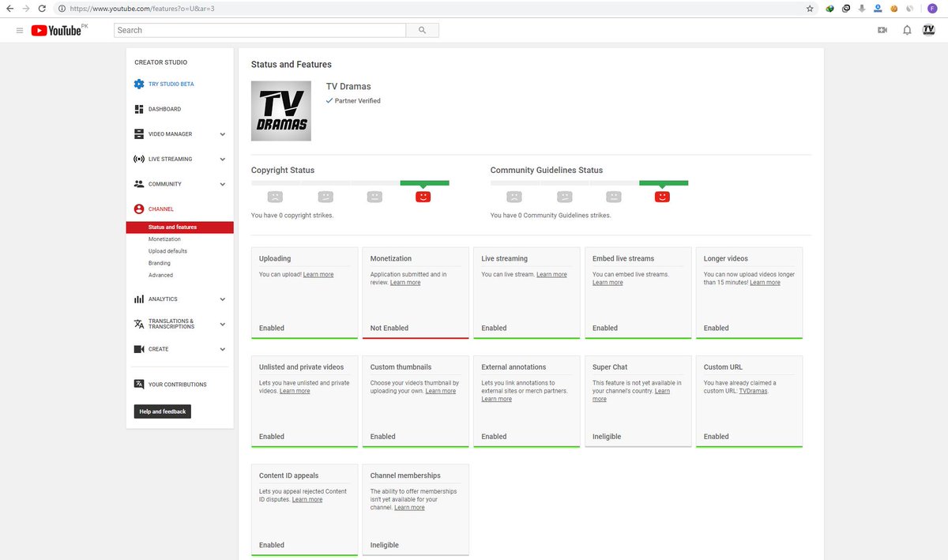Click 'Ineligible' in the Super Chat card

tap(607, 436)
